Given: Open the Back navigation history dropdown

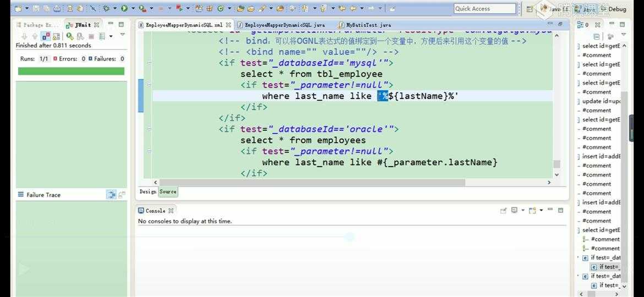Looking at the screenshot, I should [x=362, y=8].
